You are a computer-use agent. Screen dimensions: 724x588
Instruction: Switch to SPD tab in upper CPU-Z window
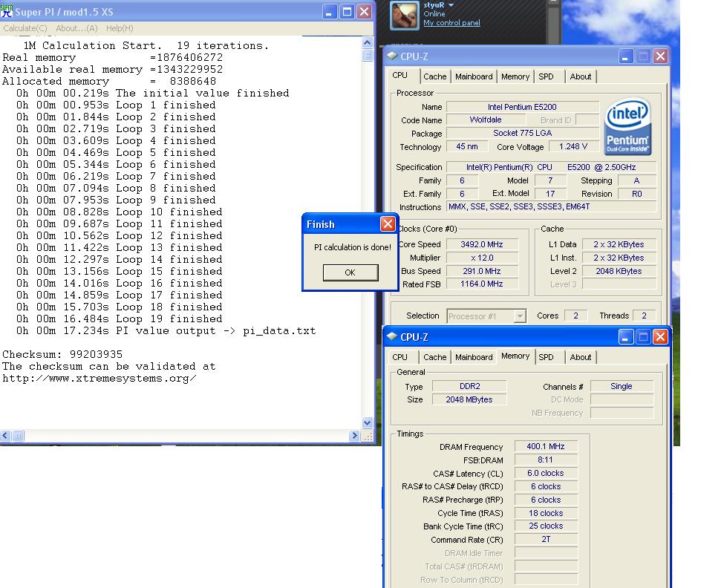[x=546, y=76]
